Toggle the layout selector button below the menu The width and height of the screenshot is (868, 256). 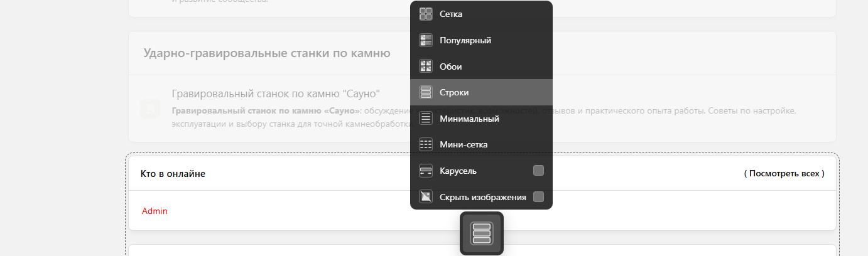pos(482,233)
